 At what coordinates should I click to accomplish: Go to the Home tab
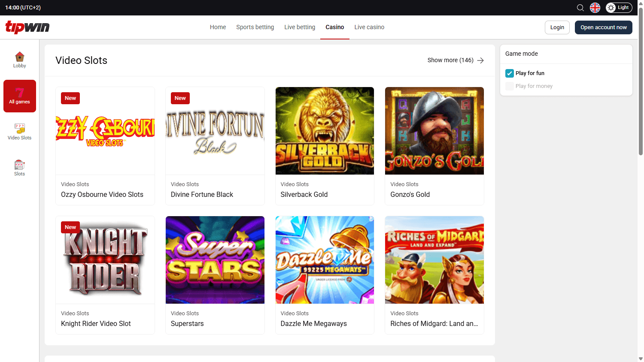pos(218,27)
